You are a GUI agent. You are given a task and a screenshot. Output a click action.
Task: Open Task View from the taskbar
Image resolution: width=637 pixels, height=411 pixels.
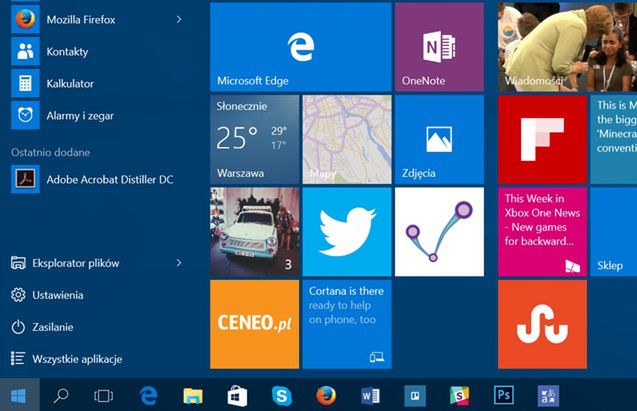tap(103, 395)
